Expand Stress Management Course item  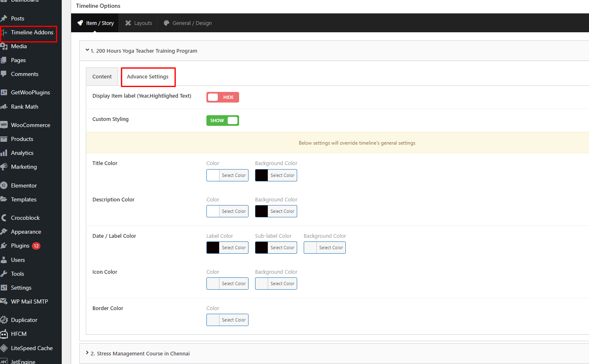click(x=87, y=353)
